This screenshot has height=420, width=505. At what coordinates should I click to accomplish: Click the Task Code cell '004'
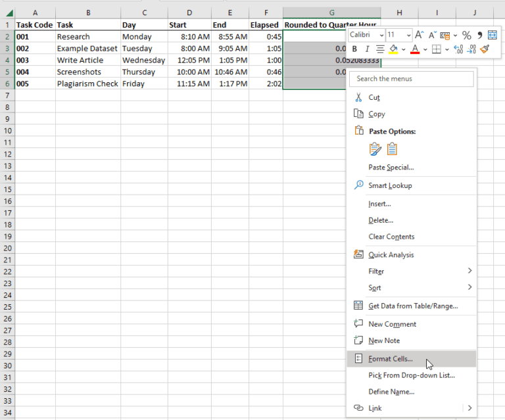pos(35,72)
